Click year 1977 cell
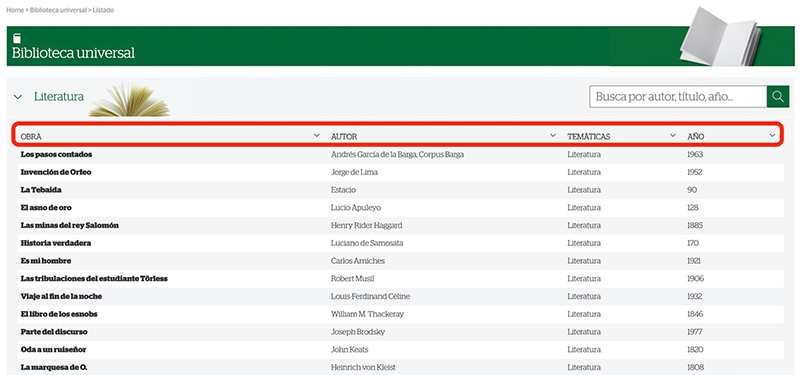 [695, 332]
